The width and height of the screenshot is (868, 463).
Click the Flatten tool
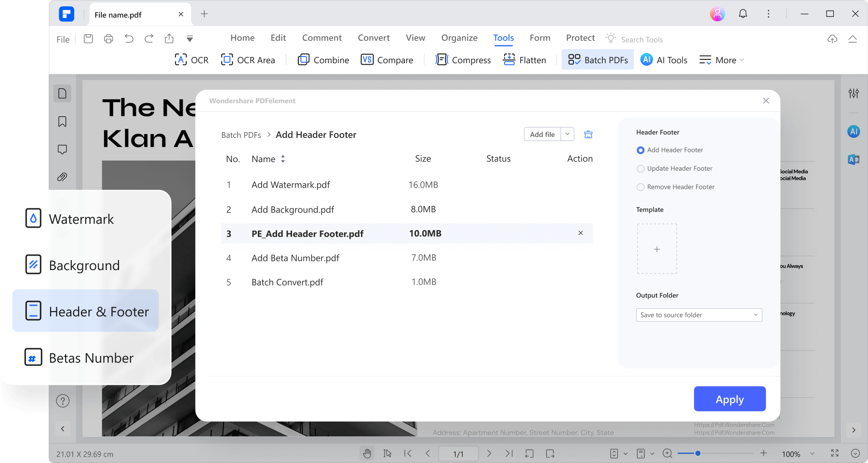(x=524, y=60)
